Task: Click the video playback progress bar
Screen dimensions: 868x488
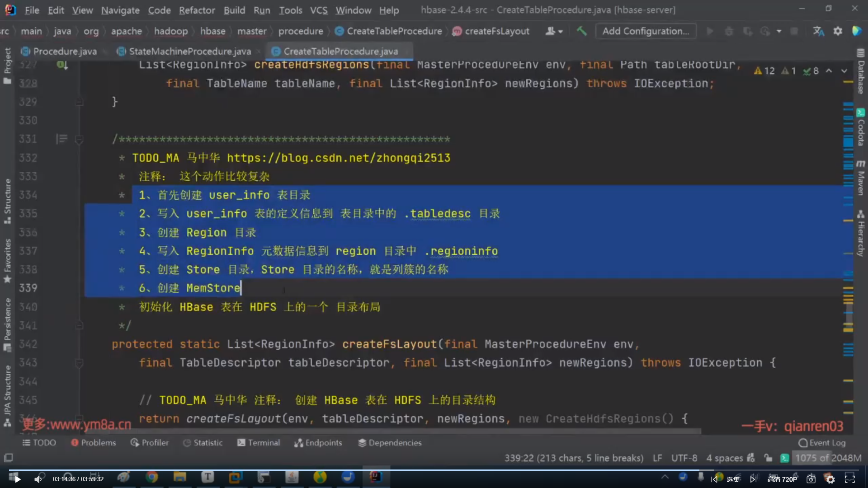Action: tap(434, 470)
